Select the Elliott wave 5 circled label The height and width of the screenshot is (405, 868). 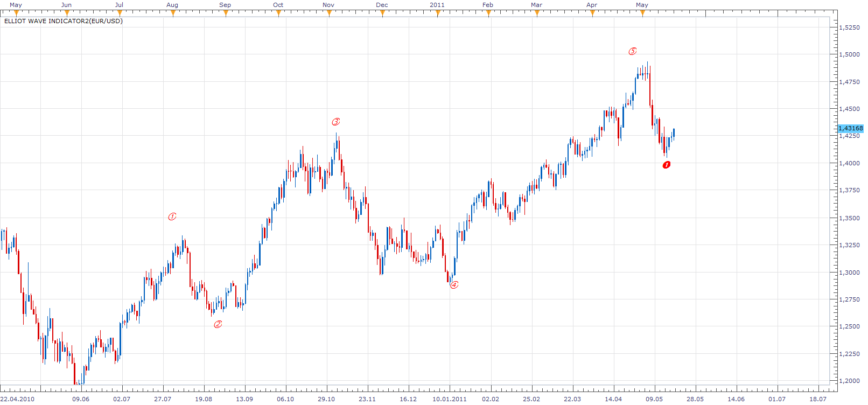click(x=633, y=51)
